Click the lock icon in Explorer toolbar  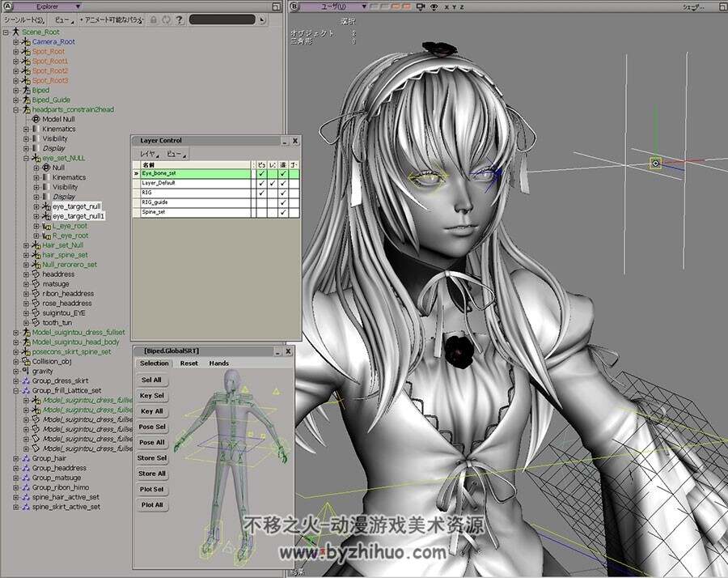pyautogui.click(x=153, y=20)
